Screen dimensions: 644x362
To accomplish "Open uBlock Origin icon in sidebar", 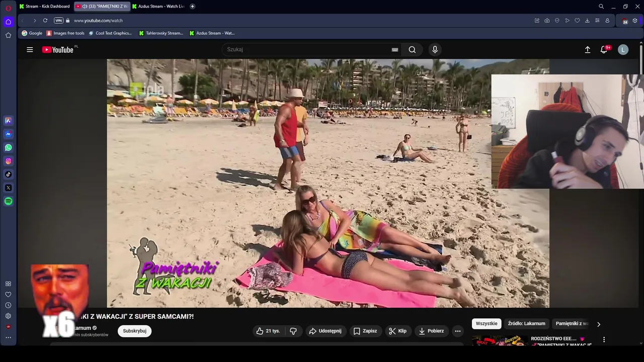I will click(8, 327).
